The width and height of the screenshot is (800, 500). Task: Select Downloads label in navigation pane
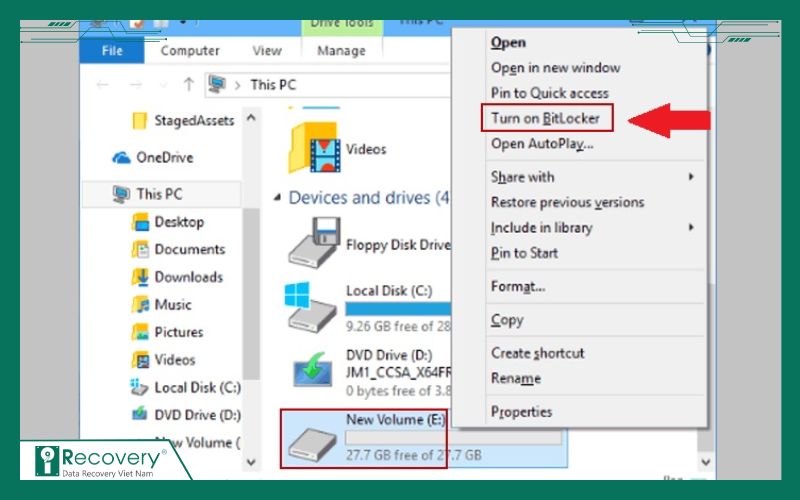tap(188, 277)
